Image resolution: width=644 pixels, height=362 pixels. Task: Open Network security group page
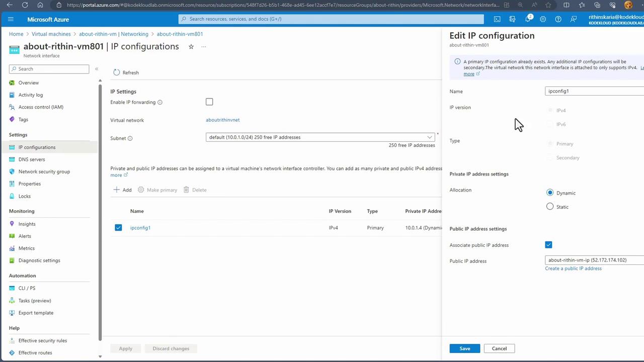click(44, 171)
